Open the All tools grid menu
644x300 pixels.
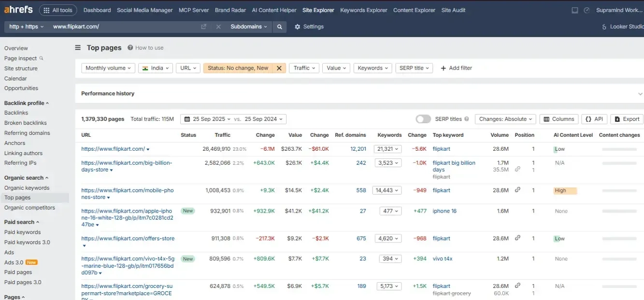coord(58,10)
